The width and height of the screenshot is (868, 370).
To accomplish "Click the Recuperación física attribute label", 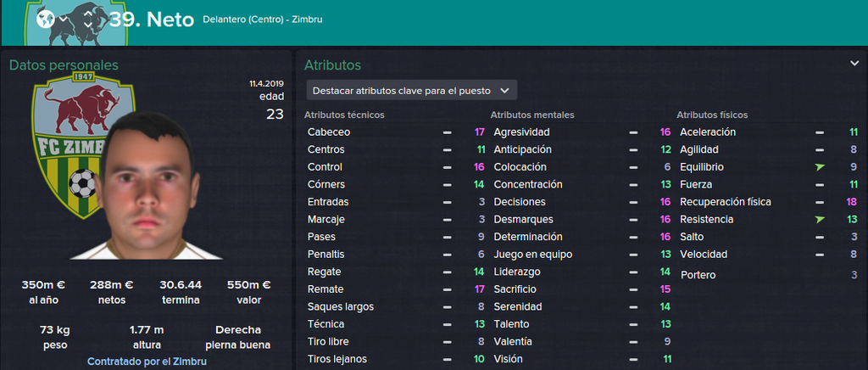I will (726, 202).
